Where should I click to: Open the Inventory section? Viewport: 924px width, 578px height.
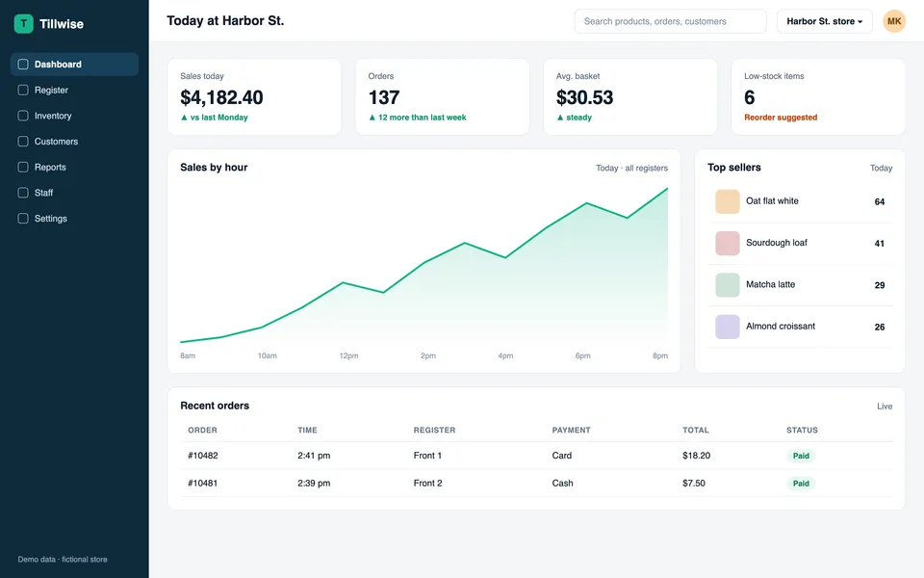coord(74,116)
